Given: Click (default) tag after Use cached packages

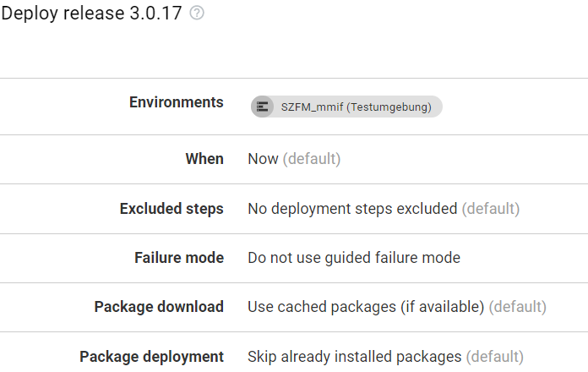Looking at the screenshot, I should pyautogui.click(x=518, y=307).
